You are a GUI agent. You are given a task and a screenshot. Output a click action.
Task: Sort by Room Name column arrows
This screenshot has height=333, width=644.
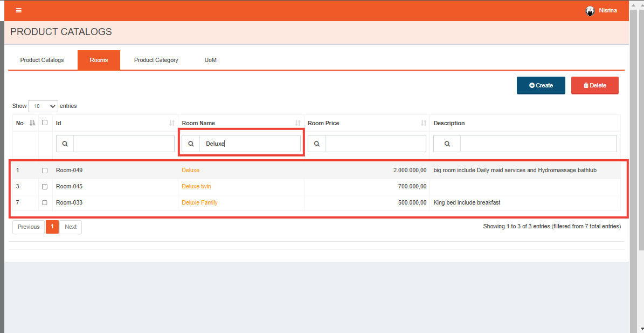pos(298,123)
